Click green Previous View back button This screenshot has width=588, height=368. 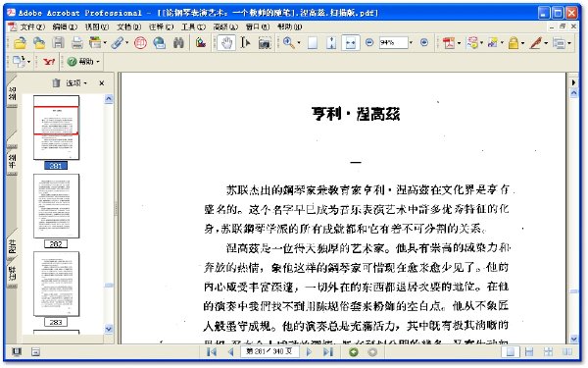click(353, 352)
